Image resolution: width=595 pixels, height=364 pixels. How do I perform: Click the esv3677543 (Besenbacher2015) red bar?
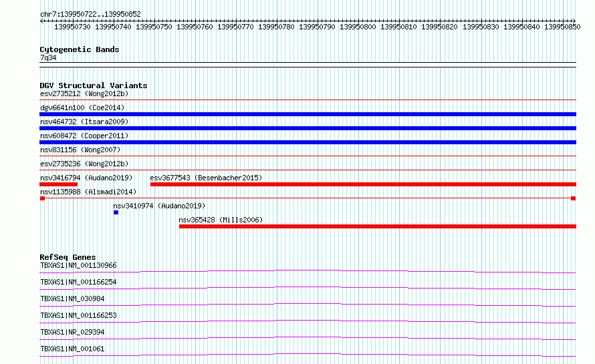coord(363,184)
